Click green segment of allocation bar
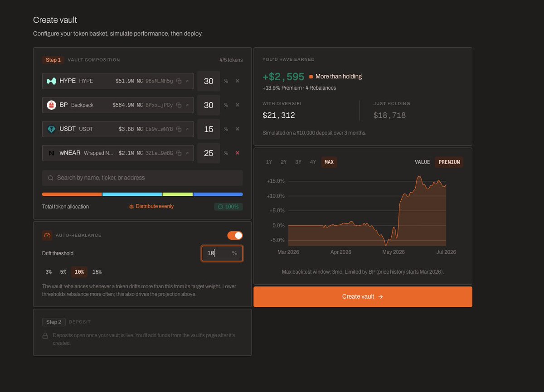 (x=178, y=194)
